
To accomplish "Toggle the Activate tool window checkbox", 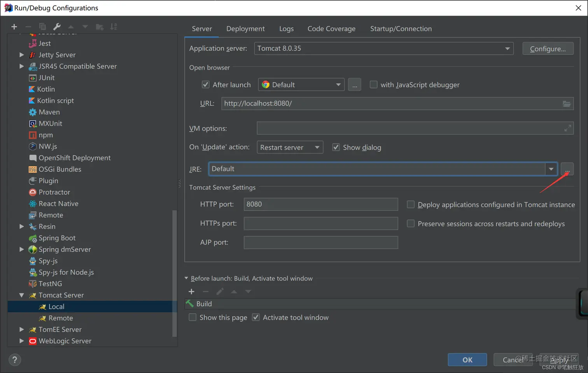I will coord(256,317).
